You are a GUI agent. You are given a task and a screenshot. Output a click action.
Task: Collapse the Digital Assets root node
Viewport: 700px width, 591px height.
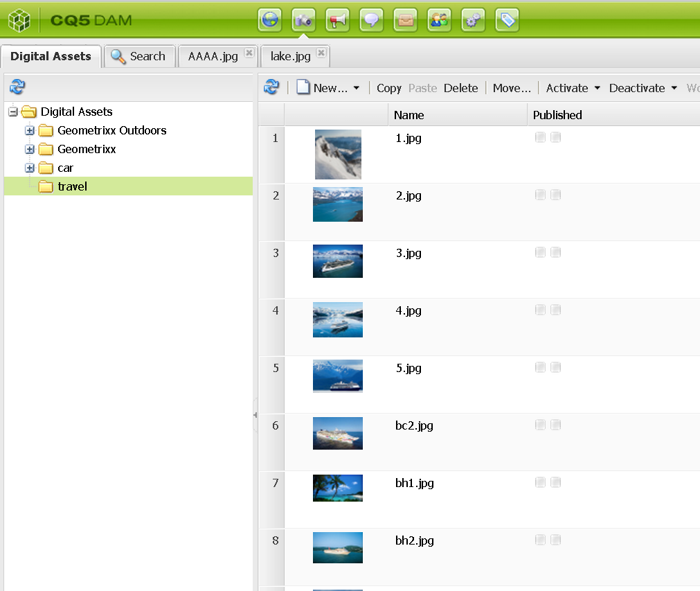(x=13, y=112)
